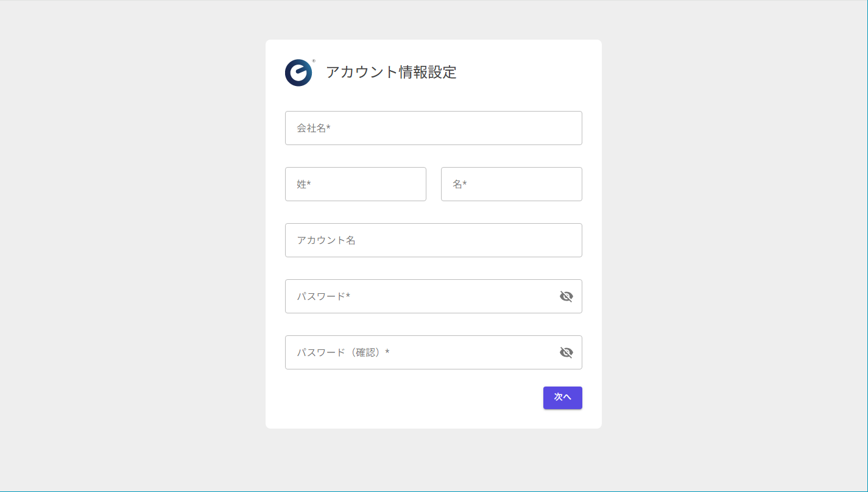Click the registered trademark mark above the logo
This screenshot has height=492, width=868.
pyautogui.click(x=313, y=61)
